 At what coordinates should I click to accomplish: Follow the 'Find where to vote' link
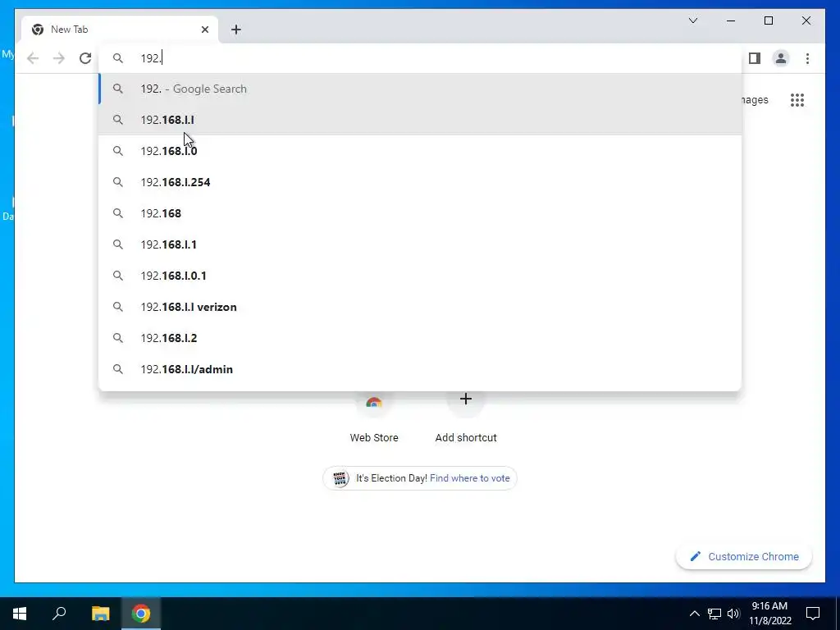(470, 478)
